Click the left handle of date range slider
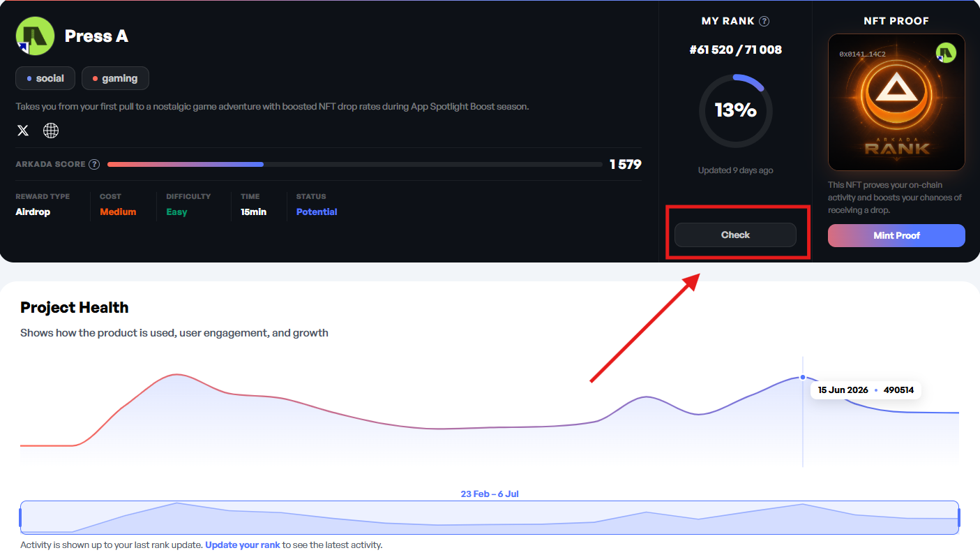The image size is (980, 555). tap(20, 518)
